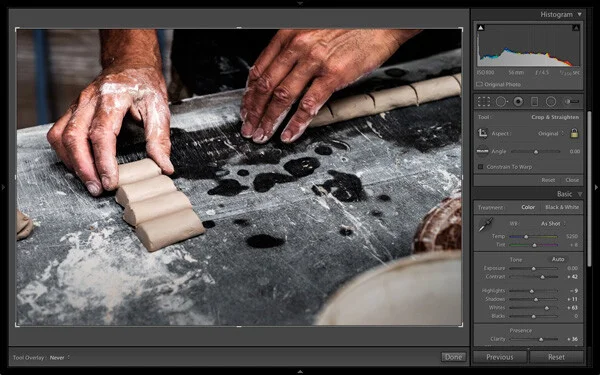Click Reset in the Crop & Straighten panel
Viewport: 600px width, 375px height.
pos(548,180)
